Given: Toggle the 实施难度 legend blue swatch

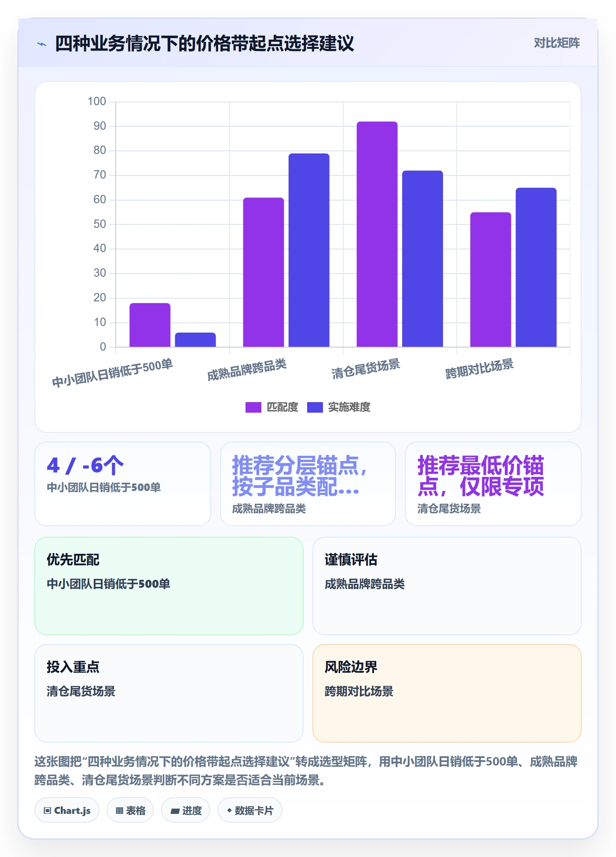Looking at the screenshot, I should (x=315, y=407).
